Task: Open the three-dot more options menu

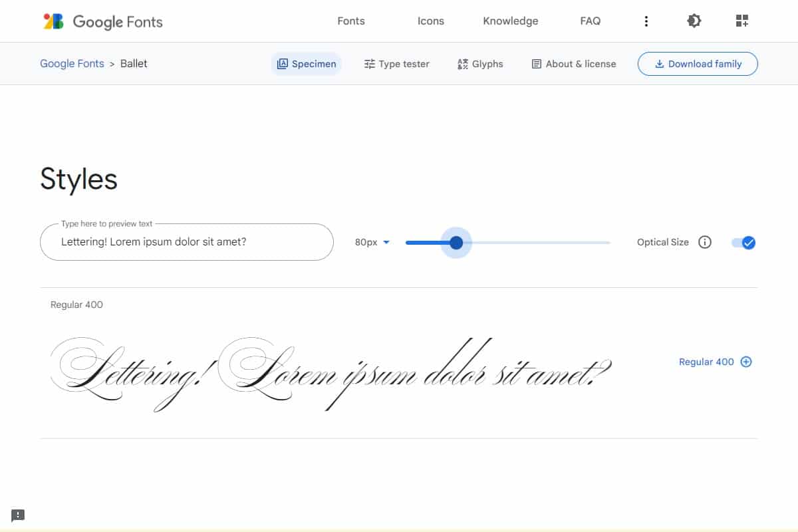Action: (x=646, y=21)
